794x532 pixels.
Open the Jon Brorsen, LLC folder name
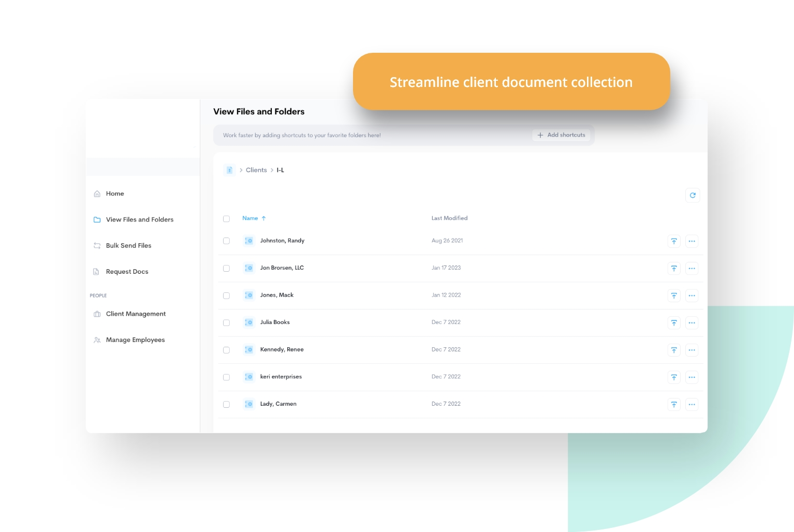[282, 268]
